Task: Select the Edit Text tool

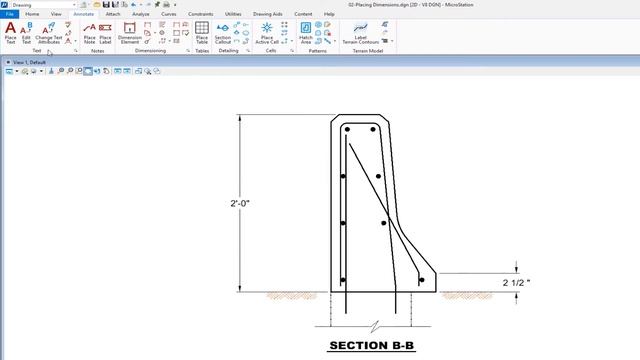Action: tap(26, 33)
